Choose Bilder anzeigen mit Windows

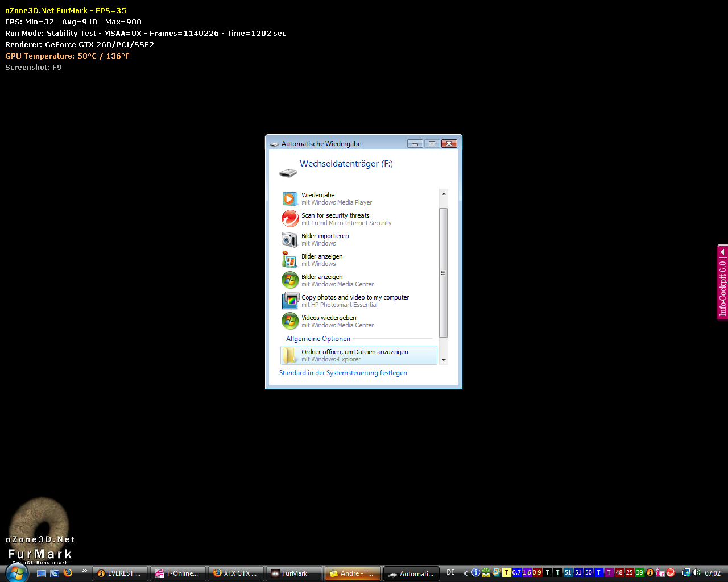click(x=359, y=260)
